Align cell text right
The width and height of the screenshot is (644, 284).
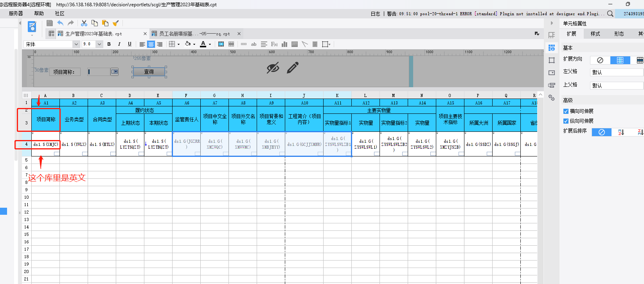pyautogui.click(x=160, y=44)
